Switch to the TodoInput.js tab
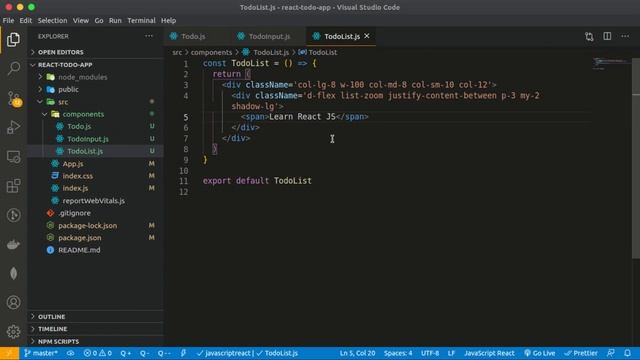640x360 pixels. tap(269, 36)
